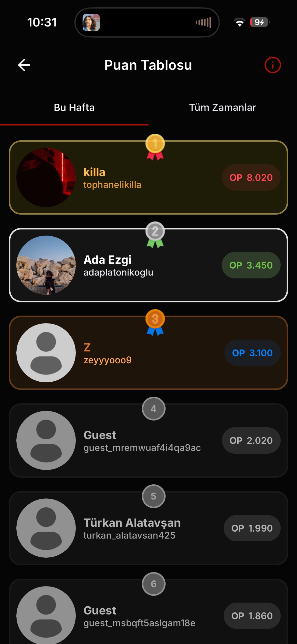This screenshot has width=297, height=644.
Task: Open killa's profile picture
Action: (46, 177)
